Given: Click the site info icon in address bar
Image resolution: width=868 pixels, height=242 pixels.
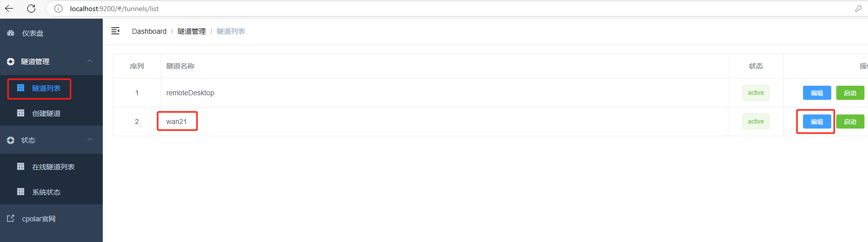Looking at the screenshot, I should pos(58,9).
